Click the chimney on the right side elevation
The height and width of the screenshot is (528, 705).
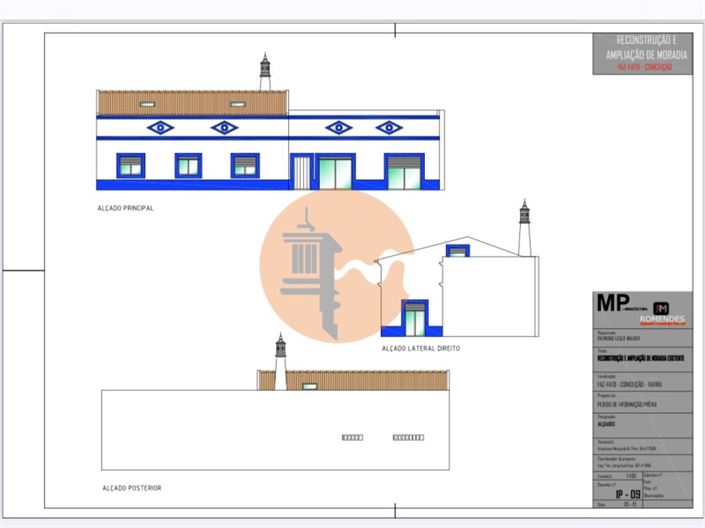point(524,228)
